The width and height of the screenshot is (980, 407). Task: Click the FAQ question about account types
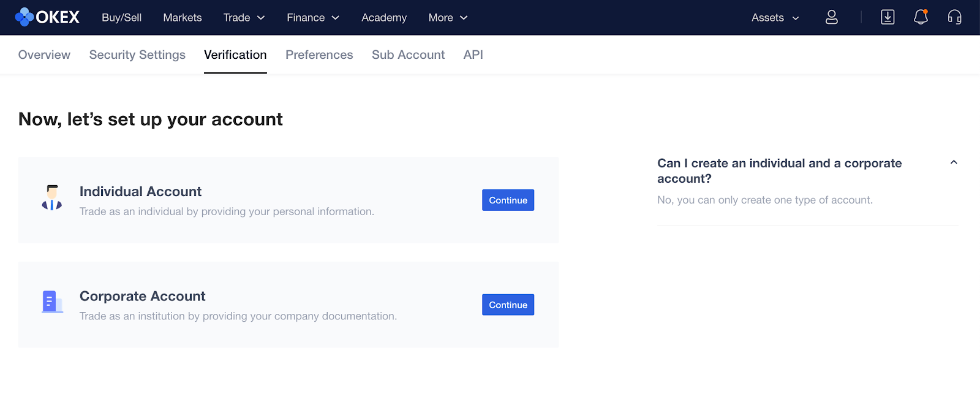point(779,170)
